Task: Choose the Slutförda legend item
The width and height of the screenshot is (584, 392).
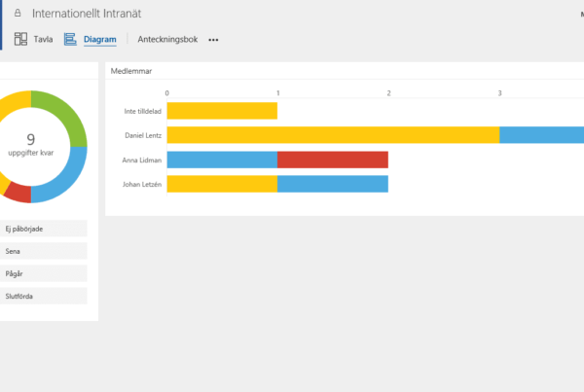Action: (44, 296)
